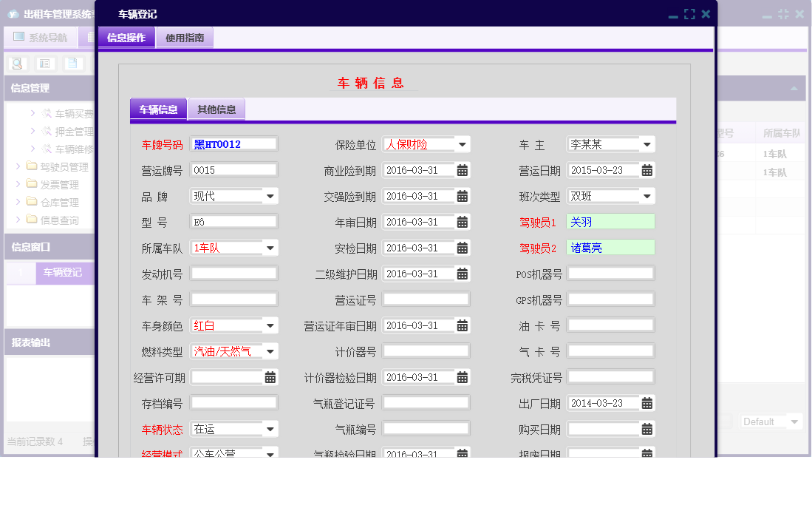812x525 pixels.
Task: Open the 燃料类型 dropdown
Action: click(272, 351)
